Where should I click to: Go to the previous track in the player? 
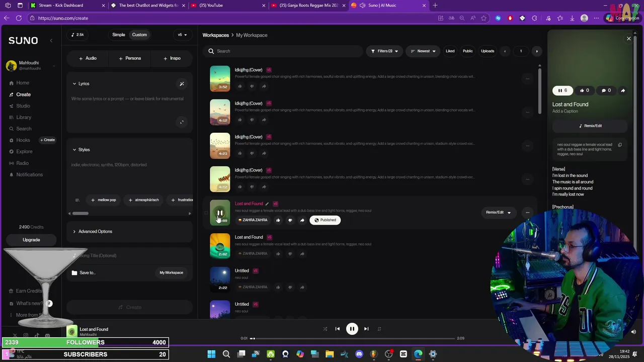(x=338, y=329)
